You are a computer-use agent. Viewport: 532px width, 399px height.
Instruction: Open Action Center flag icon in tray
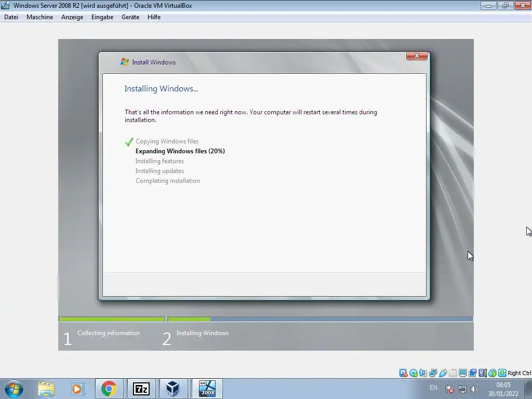click(x=450, y=389)
